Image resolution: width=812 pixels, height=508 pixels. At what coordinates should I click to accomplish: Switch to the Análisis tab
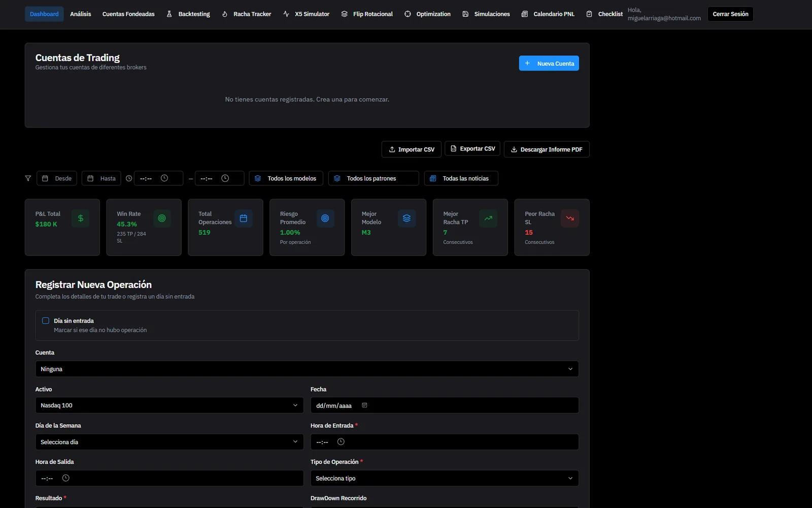pos(81,14)
